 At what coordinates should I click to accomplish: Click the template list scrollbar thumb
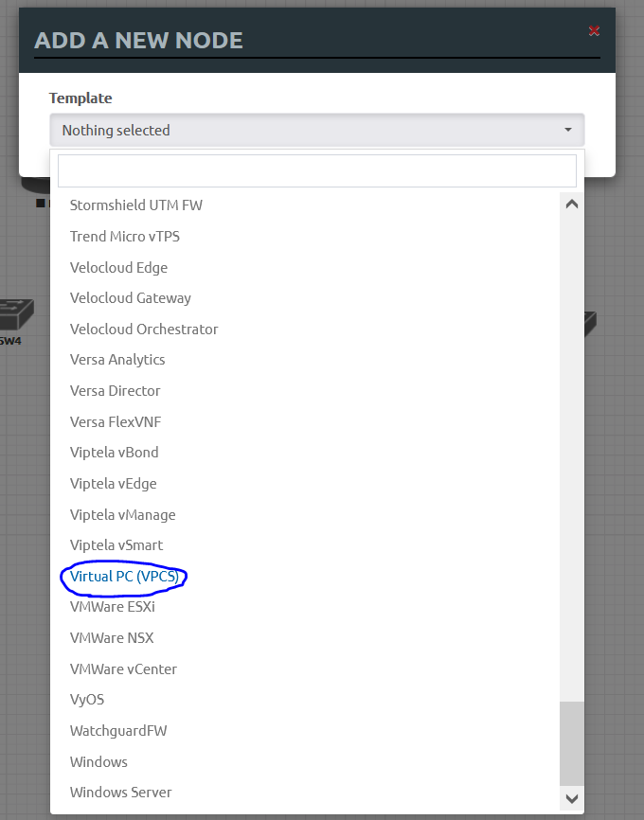point(572,743)
